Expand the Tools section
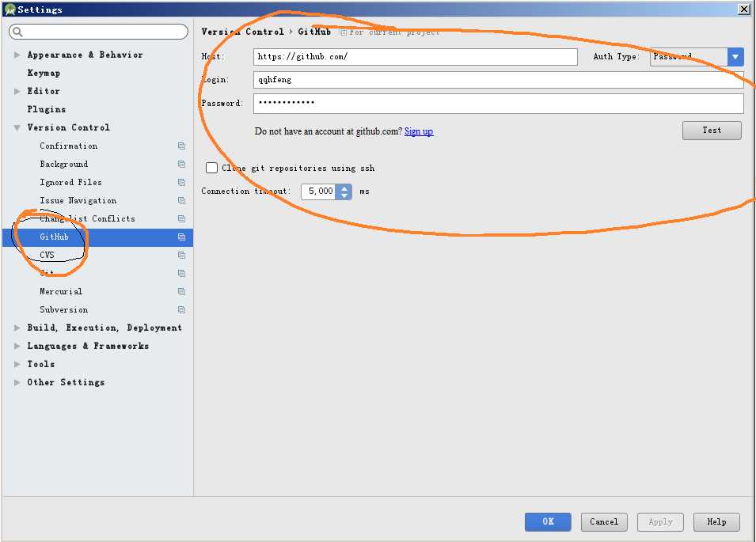756x542 pixels. tap(17, 364)
